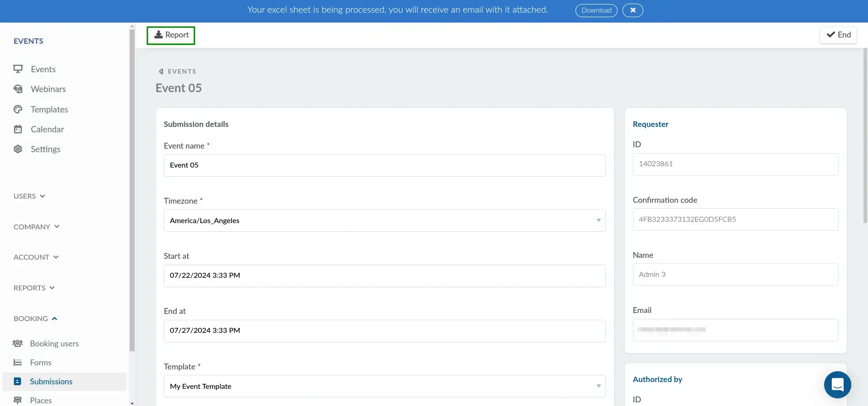The width and height of the screenshot is (868, 406).
Task: Click the Event name input field
Action: click(x=384, y=165)
